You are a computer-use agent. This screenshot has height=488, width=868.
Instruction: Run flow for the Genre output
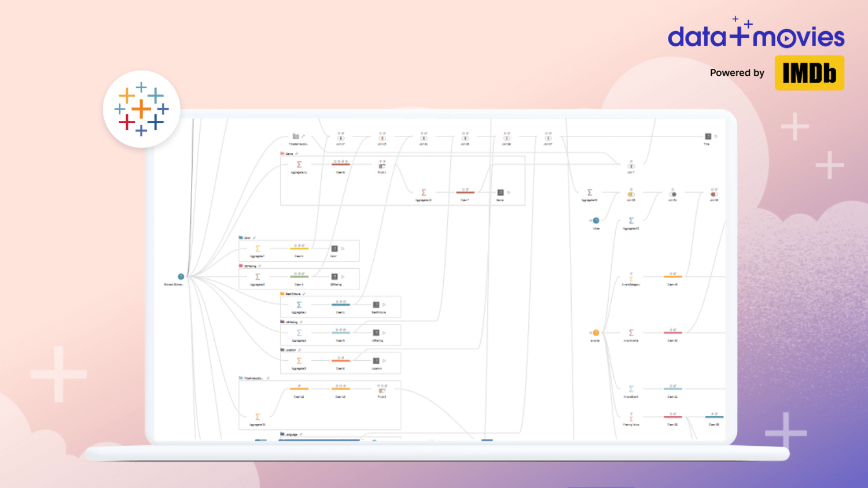click(509, 193)
